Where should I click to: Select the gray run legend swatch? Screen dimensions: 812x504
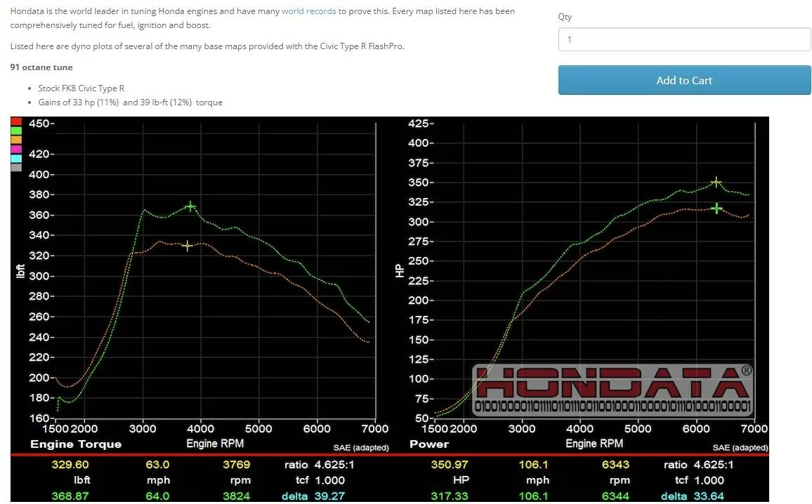coord(16,167)
